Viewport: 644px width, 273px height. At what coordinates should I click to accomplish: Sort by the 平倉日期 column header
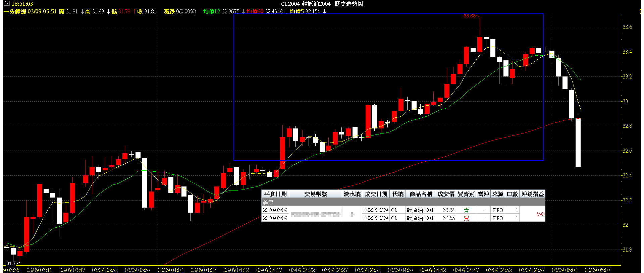pyautogui.click(x=275, y=194)
